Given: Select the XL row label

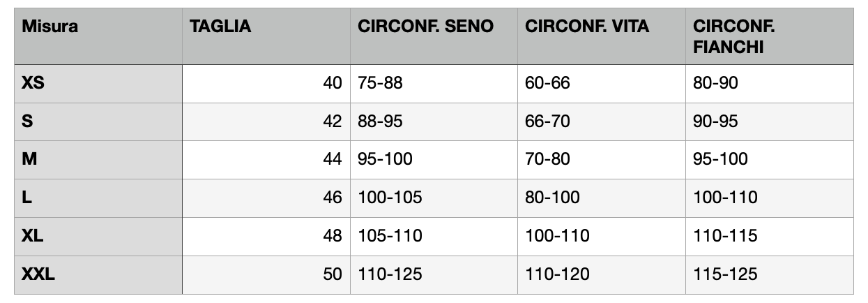Looking at the screenshot, I should click(98, 237).
